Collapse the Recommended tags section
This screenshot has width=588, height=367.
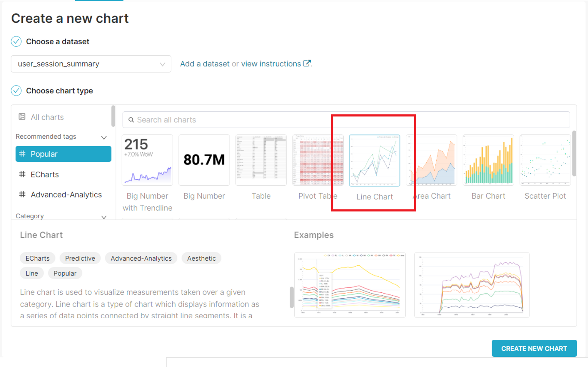tap(104, 137)
